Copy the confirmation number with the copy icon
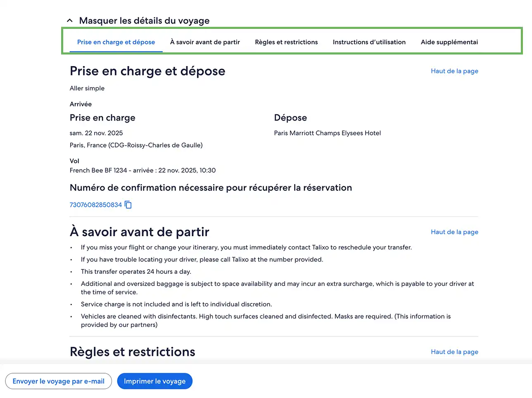532x398 pixels. 128,205
